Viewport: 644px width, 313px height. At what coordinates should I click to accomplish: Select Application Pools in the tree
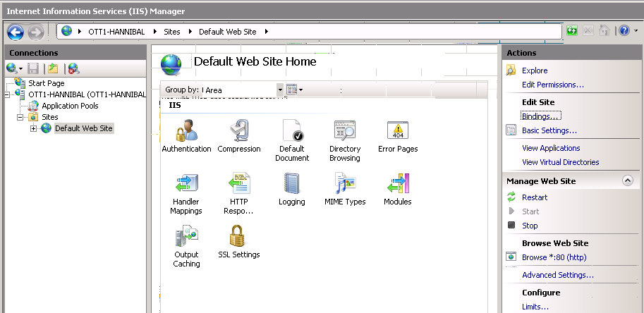[x=70, y=106]
